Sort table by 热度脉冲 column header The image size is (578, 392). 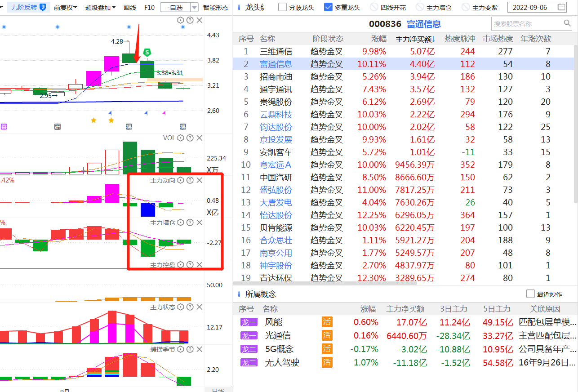click(x=460, y=39)
